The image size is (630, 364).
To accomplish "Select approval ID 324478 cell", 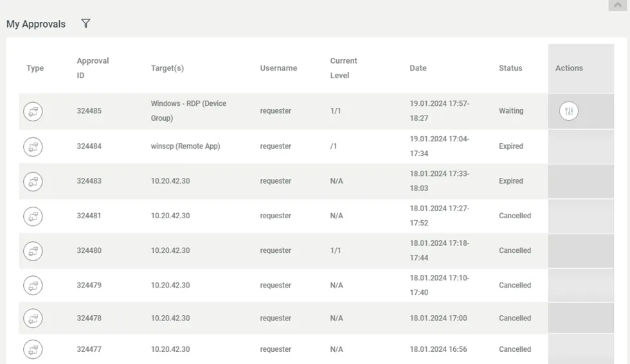I will click(x=89, y=318).
